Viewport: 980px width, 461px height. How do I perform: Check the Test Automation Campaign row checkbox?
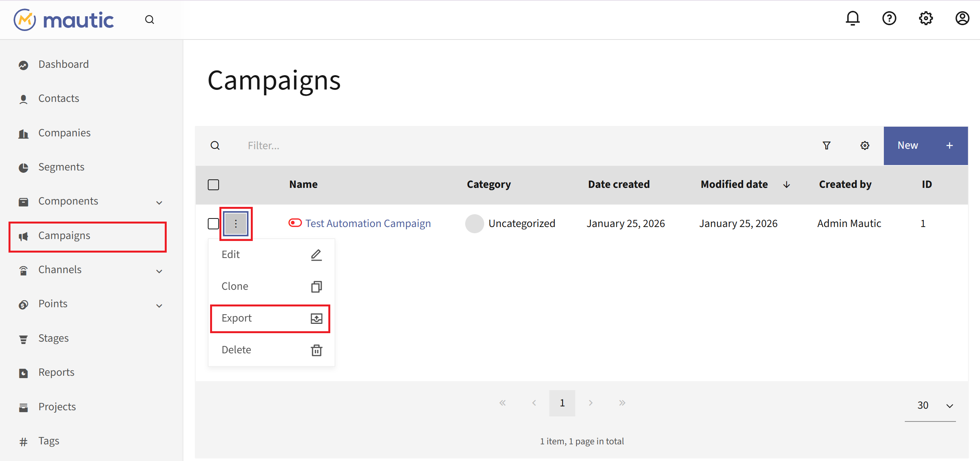coord(213,224)
